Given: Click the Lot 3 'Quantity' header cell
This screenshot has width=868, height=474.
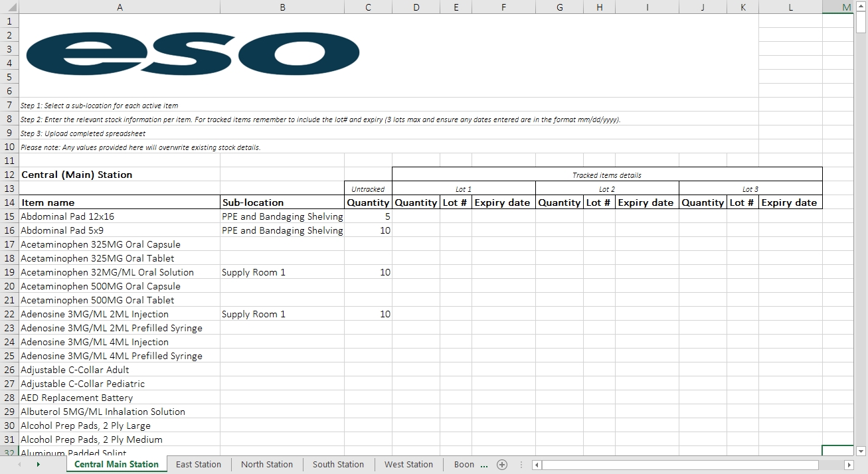Looking at the screenshot, I should pyautogui.click(x=703, y=202).
